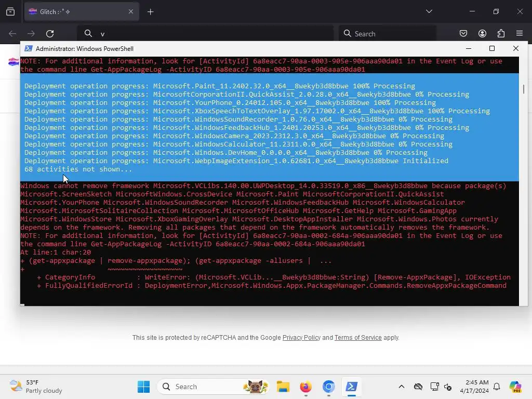Expand the list all tabs dropdown
The image size is (532, 399).
tap(429, 11)
